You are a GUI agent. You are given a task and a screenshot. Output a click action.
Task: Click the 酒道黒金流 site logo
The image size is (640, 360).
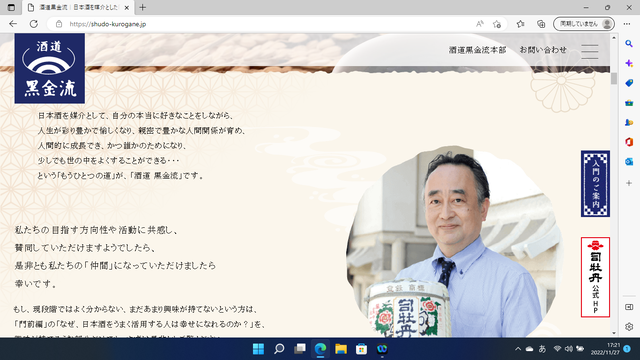pos(50,68)
